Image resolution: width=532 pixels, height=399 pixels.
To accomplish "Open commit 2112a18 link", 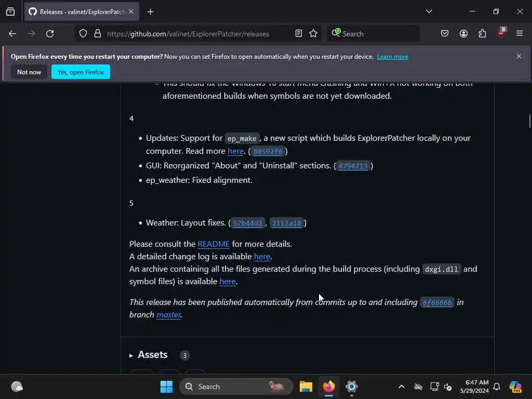I will coord(286,223).
